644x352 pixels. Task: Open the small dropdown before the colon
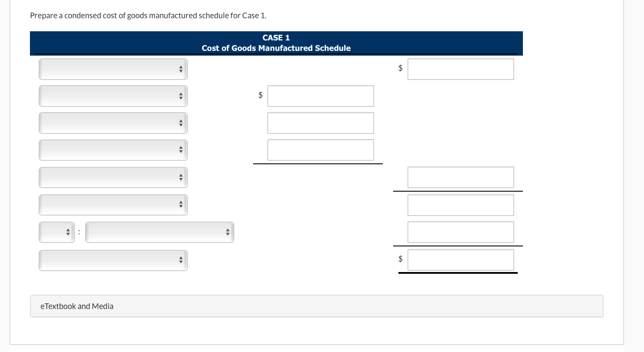pos(56,232)
